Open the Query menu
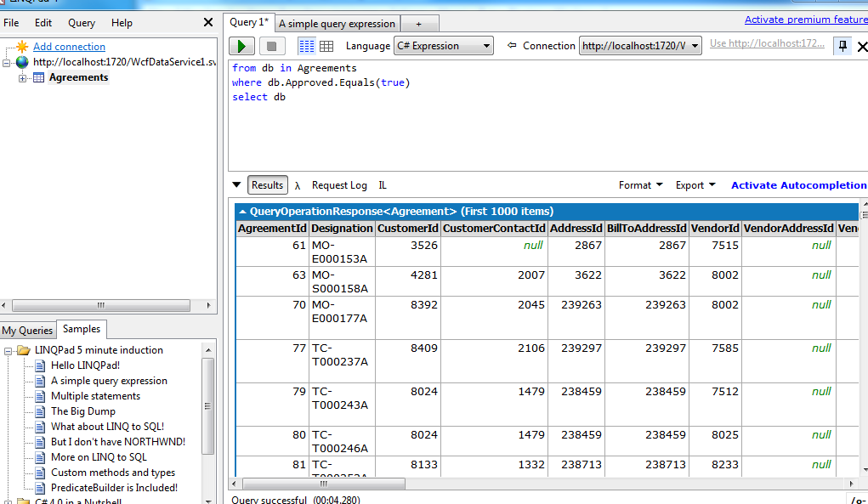 [82, 23]
